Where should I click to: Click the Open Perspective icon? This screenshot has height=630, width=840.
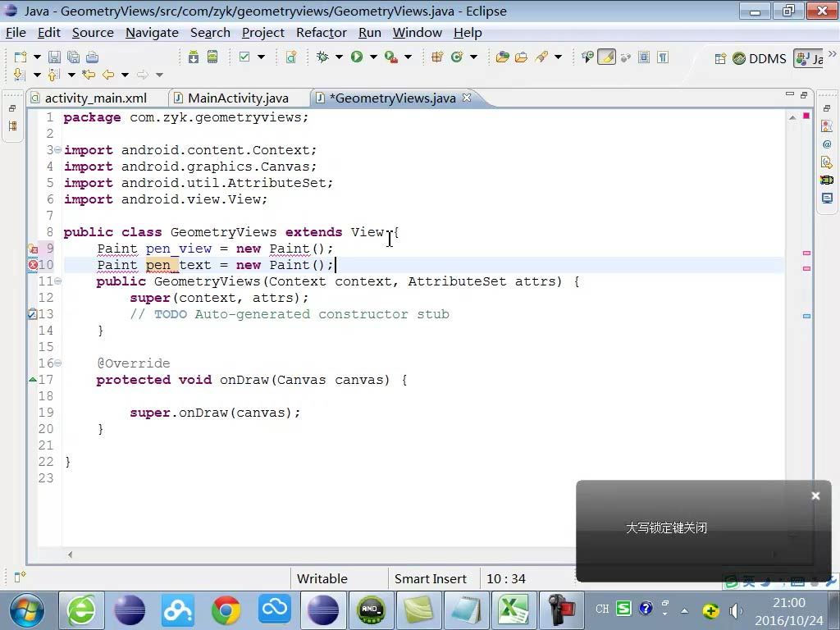pyautogui.click(x=720, y=58)
